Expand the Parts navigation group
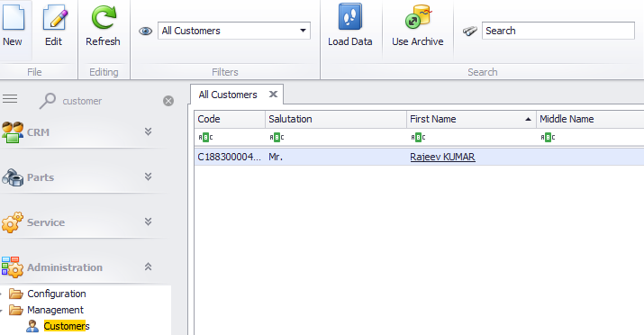Viewport: 644px width, 335px height. coord(149,177)
